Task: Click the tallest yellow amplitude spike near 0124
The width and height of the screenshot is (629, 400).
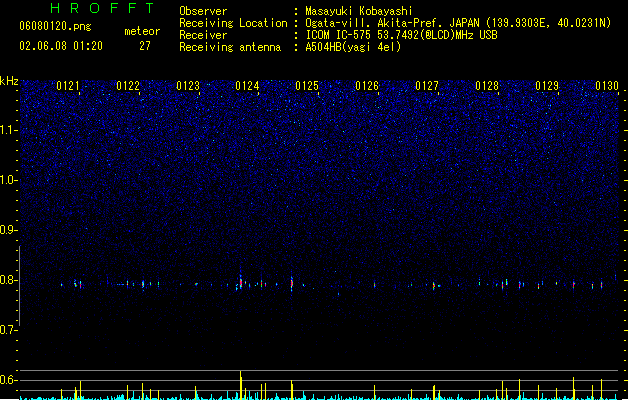Action: click(241, 384)
